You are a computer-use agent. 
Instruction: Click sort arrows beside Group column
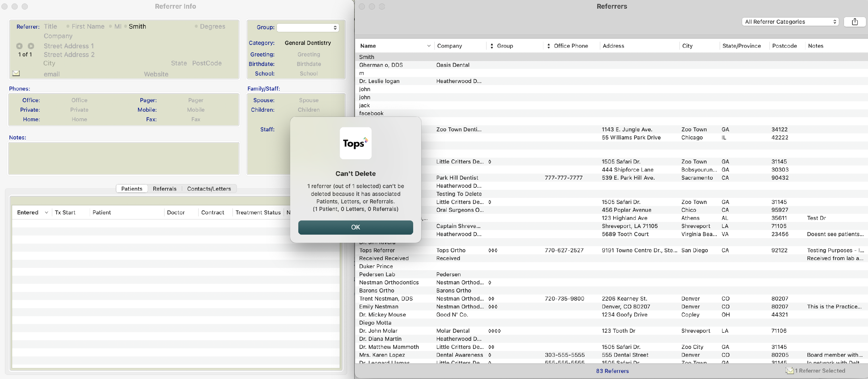[x=492, y=46]
